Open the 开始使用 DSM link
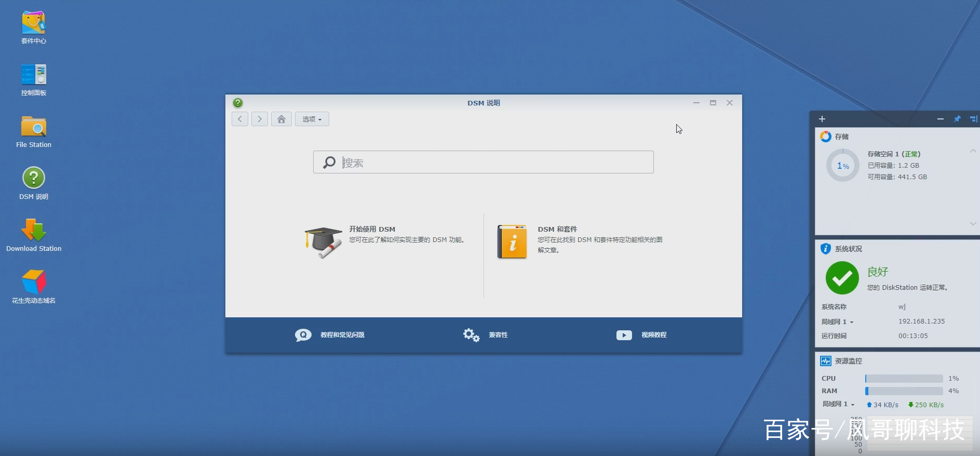980x456 pixels. [x=372, y=229]
